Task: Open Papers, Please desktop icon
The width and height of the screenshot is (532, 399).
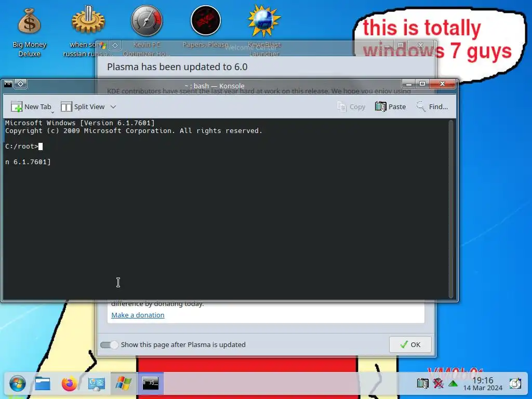Action: click(x=205, y=27)
